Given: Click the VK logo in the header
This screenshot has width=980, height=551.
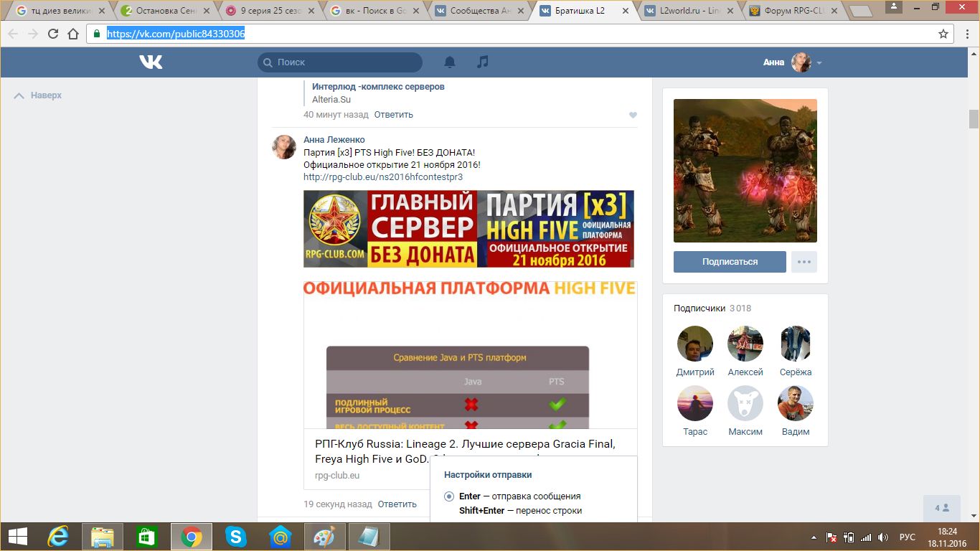Looking at the screenshot, I should tap(151, 62).
